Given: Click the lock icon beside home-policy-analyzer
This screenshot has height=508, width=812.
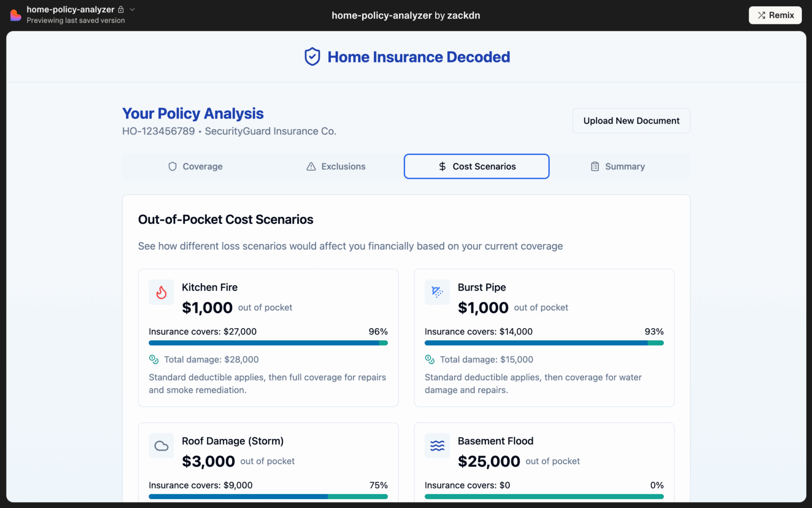Looking at the screenshot, I should 121,9.
